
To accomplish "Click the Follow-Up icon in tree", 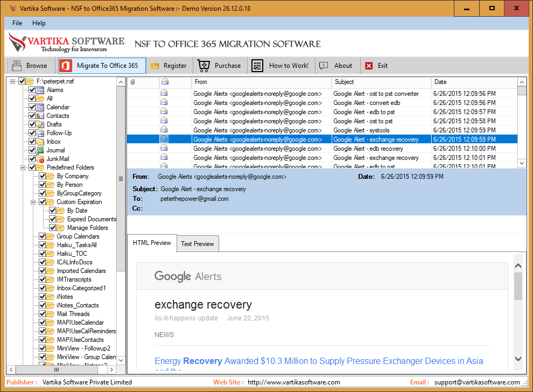I will click(40, 133).
